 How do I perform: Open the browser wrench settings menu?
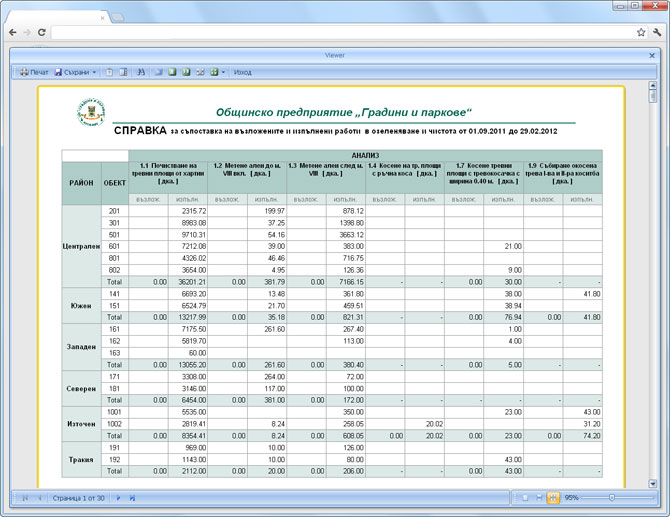click(657, 32)
